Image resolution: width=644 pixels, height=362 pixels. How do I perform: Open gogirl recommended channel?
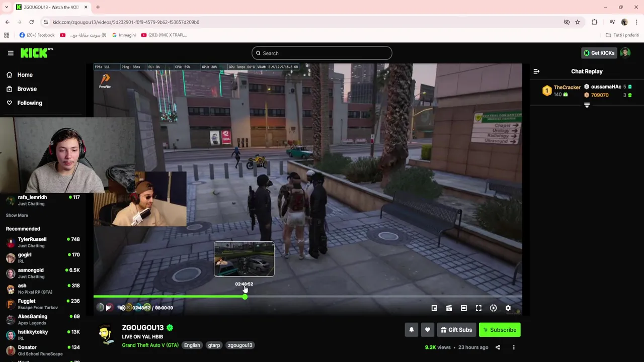tap(43, 258)
